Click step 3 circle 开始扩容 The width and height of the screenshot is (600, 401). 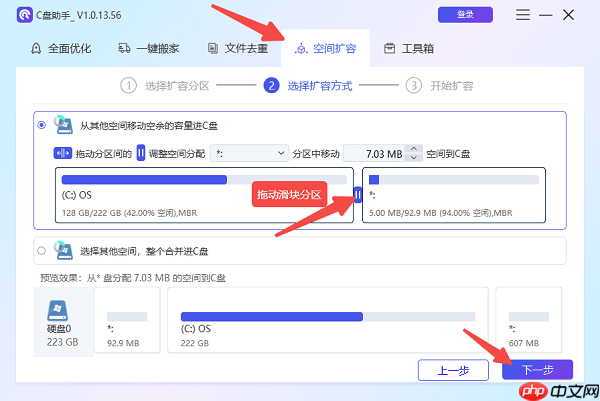click(414, 86)
